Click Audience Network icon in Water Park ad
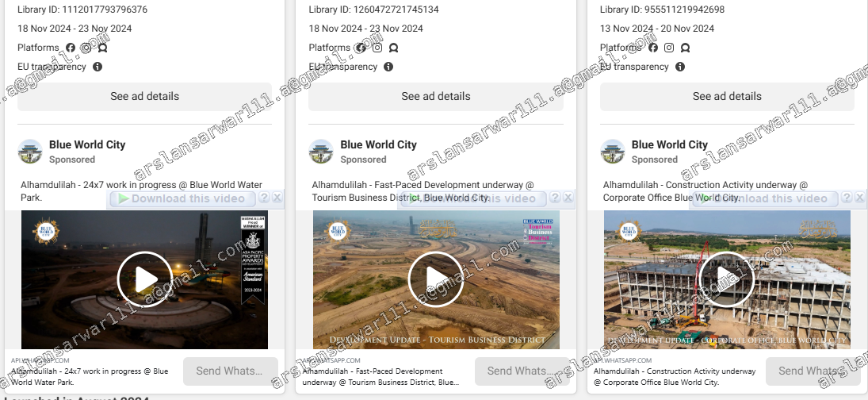868x400 pixels. pos(102,48)
